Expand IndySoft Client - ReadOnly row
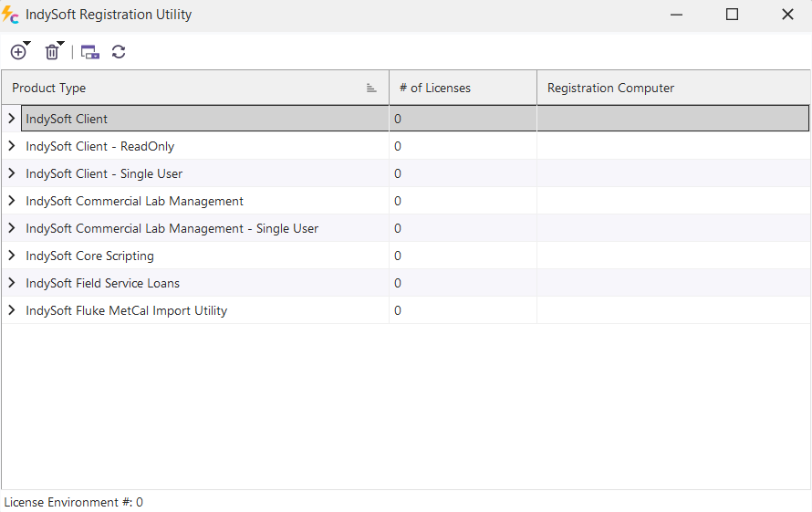Image resolution: width=812 pixels, height=512 pixels. click(x=12, y=146)
